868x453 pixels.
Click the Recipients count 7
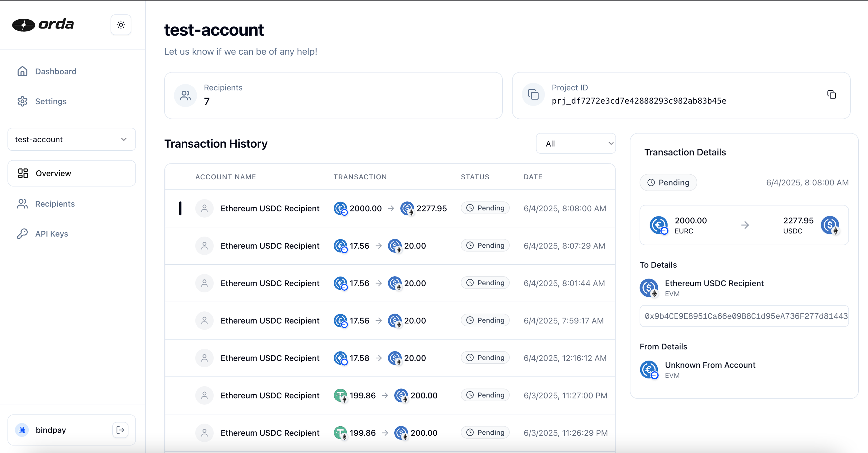coord(207,101)
